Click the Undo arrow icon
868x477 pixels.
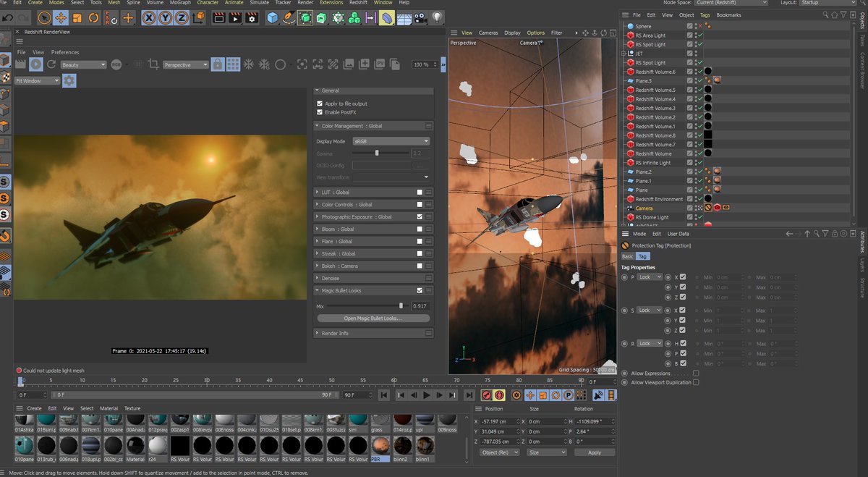point(8,17)
